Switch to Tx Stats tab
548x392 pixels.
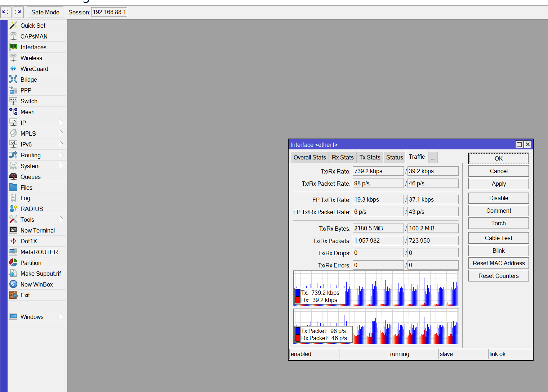(370, 157)
